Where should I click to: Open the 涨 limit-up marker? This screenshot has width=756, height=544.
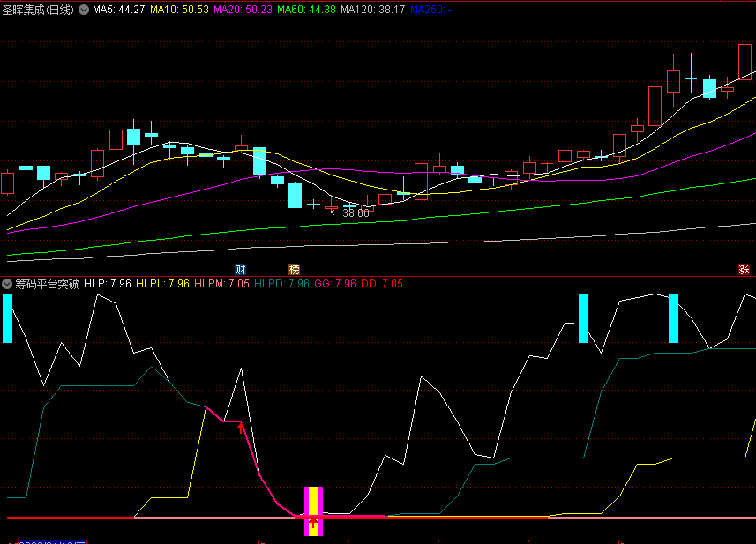click(x=744, y=269)
